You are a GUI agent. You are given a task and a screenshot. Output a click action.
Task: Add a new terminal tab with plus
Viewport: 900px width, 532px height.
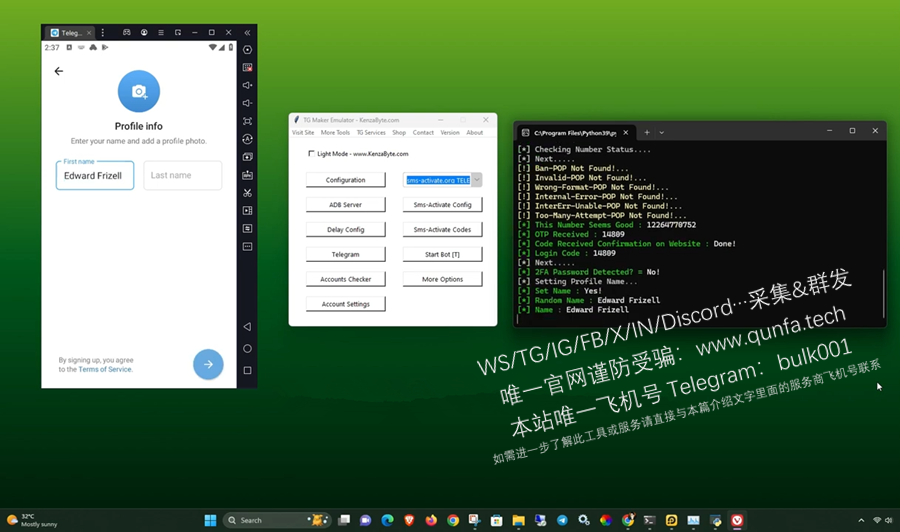(647, 133)
